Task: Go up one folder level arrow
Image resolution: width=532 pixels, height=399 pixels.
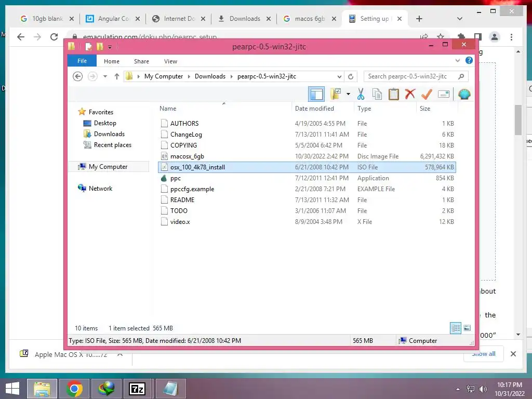Action: (117, 76)
